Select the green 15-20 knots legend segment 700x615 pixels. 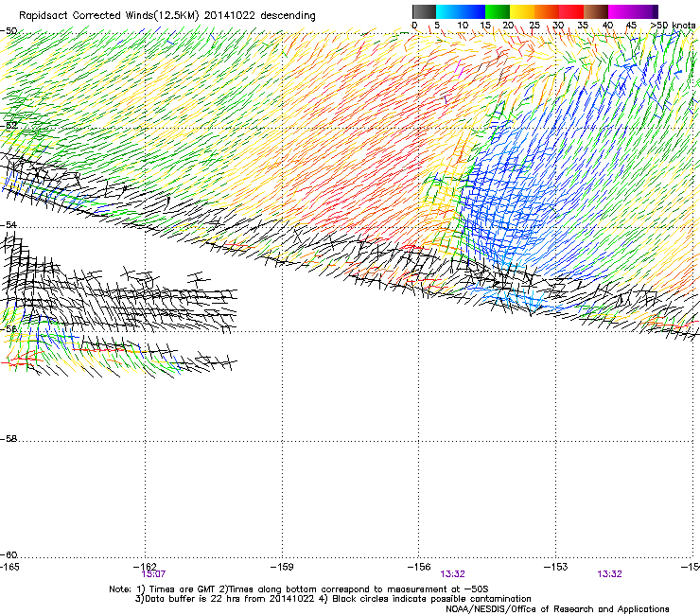click(x=498, y=11)
